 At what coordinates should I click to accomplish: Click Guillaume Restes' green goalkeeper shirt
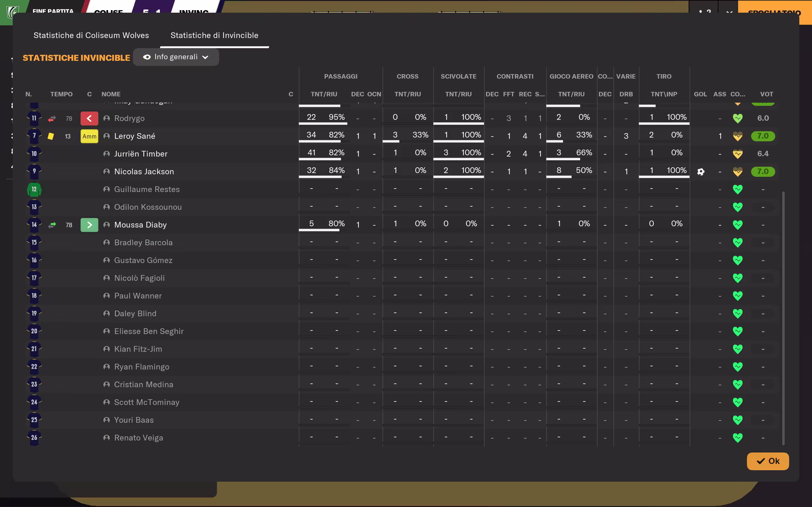tap(34, 189)
